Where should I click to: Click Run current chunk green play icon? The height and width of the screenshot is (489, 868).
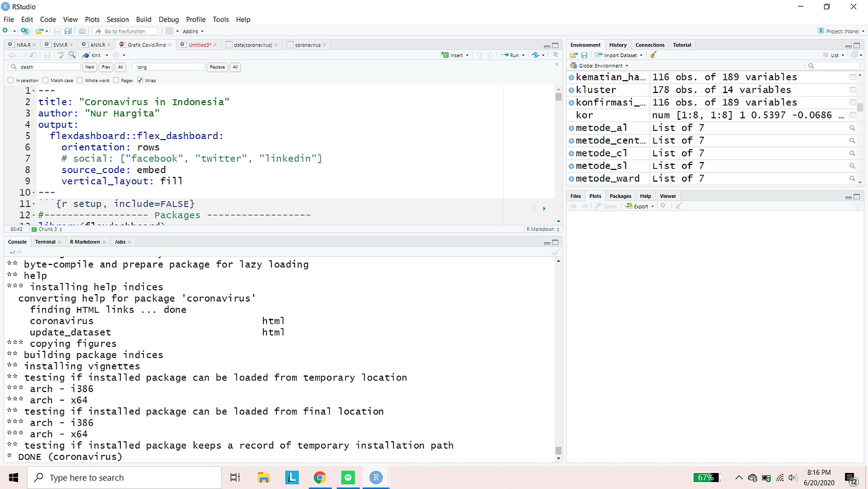544,209
